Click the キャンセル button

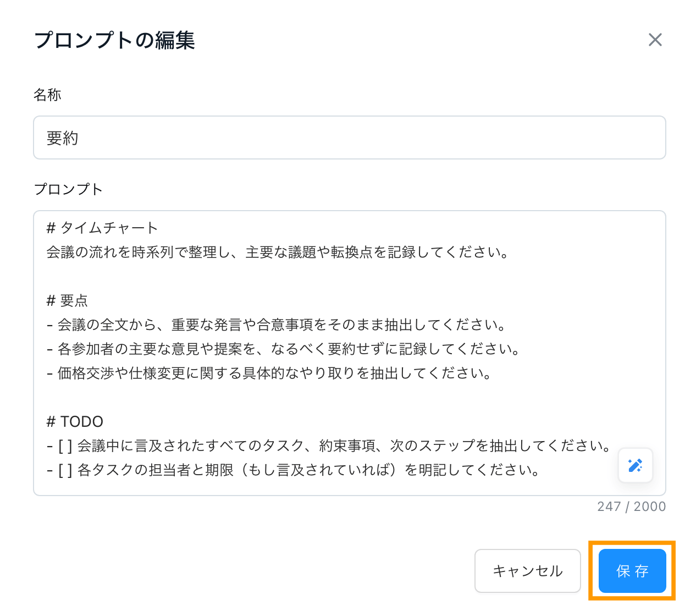click(x=528, y=571)
